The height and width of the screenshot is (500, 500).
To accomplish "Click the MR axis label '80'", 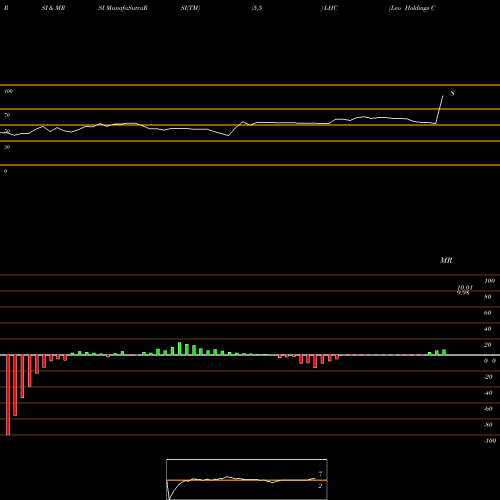I will 488,297.
